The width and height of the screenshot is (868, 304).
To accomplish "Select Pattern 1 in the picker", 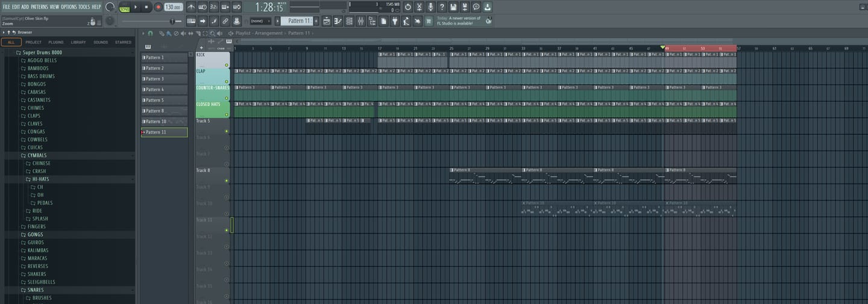I will [165, 57].
